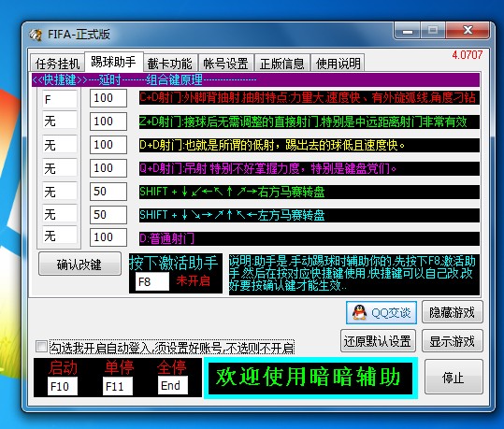Screen dimensions: 504x429
Task: Click the 左方马赛转盘 combo line
Action: 310,215
